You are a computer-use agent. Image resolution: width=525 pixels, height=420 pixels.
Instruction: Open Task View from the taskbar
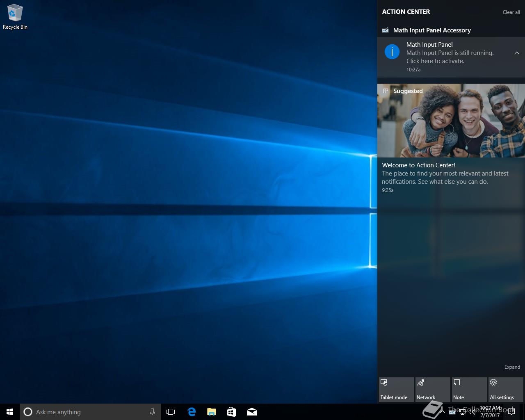[171, 412]
